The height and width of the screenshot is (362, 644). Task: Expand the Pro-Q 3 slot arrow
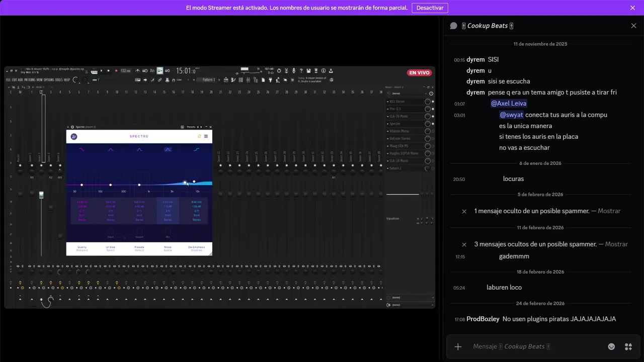388,109
